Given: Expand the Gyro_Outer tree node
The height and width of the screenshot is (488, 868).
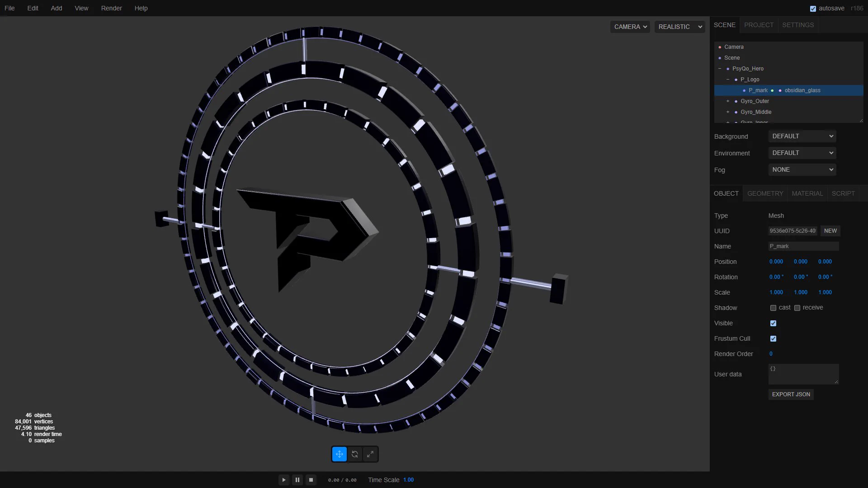Looking at the screenshot, I should coord(728,101).
